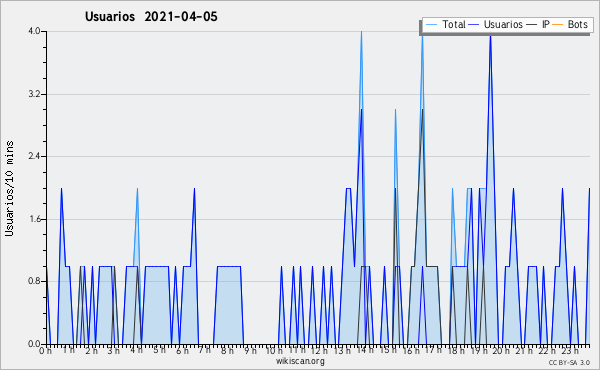This screenshot has width=600, height=370.
Task: Click the 21 h x-axis label
Action: point(524,350)
